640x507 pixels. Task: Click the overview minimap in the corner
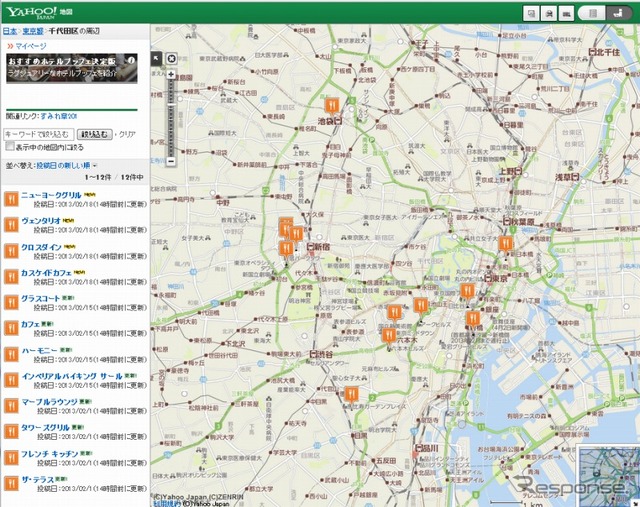coord(609,476)
